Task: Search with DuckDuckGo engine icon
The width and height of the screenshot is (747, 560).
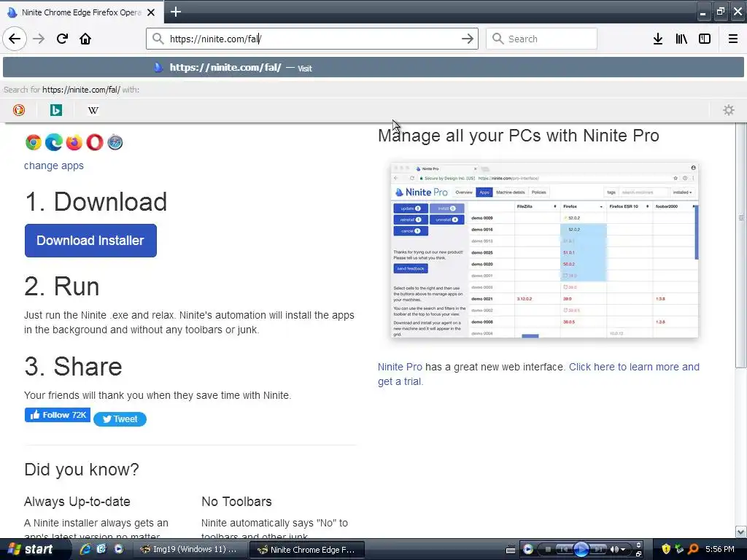Action: pos(18,110)
